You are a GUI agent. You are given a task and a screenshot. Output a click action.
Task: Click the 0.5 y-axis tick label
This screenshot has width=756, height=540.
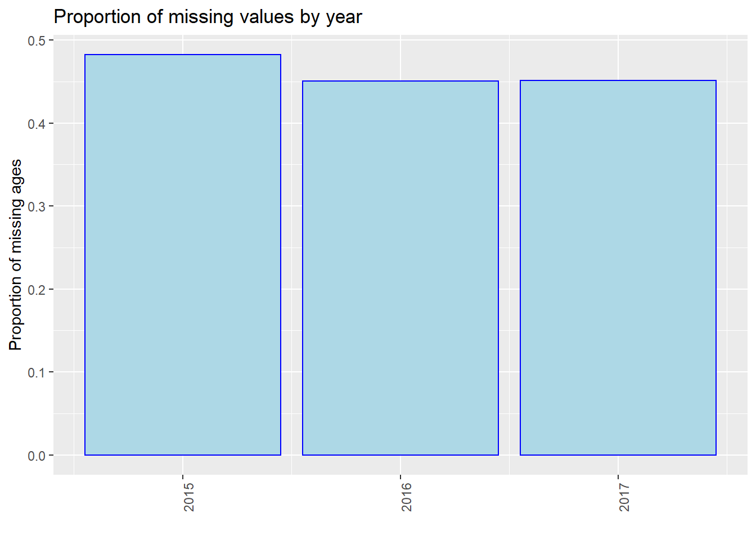(x=37, y=40)
